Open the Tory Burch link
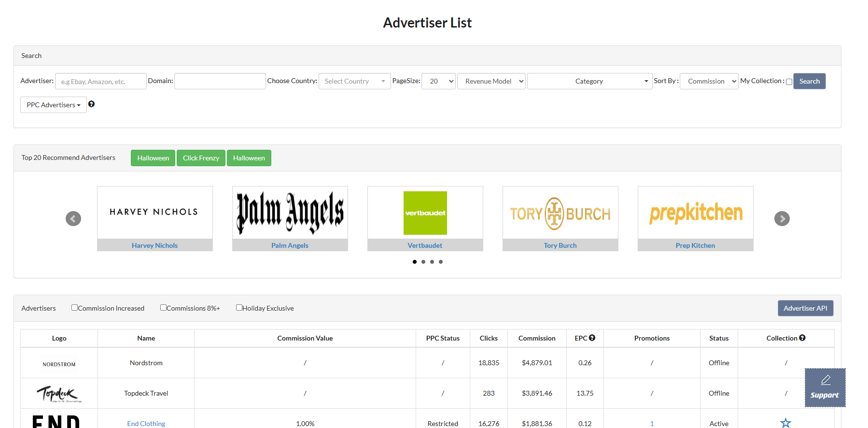 tap(560, 245)
